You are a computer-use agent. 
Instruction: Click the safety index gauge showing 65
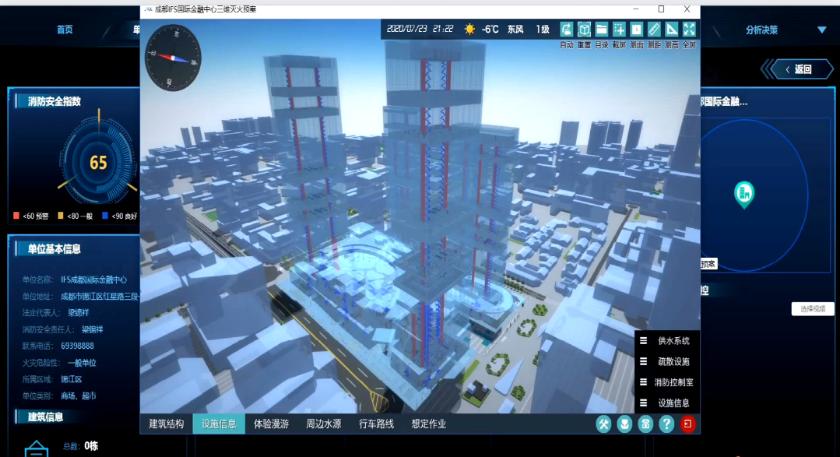(98, 162)
